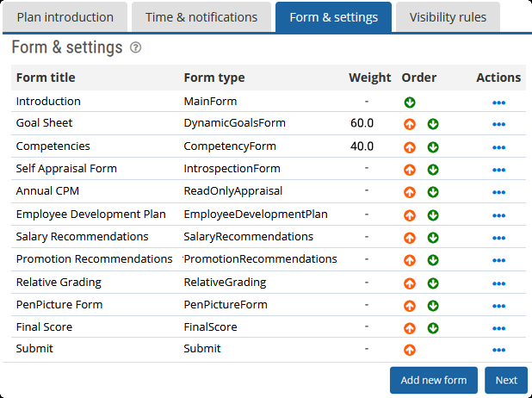Select the PenPicture Form title
Viewport: 532px width, 398px height.
coord(59,305)
